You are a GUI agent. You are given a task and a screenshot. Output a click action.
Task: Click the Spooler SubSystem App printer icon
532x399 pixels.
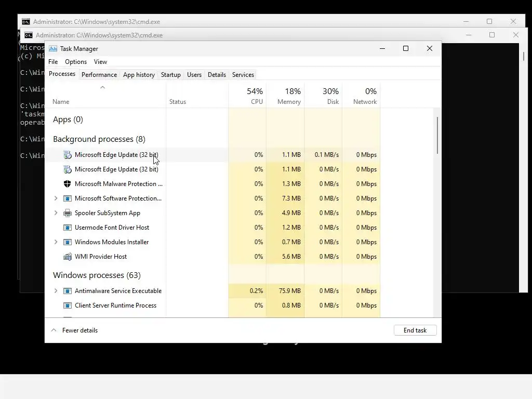click(x=68, y=213)
